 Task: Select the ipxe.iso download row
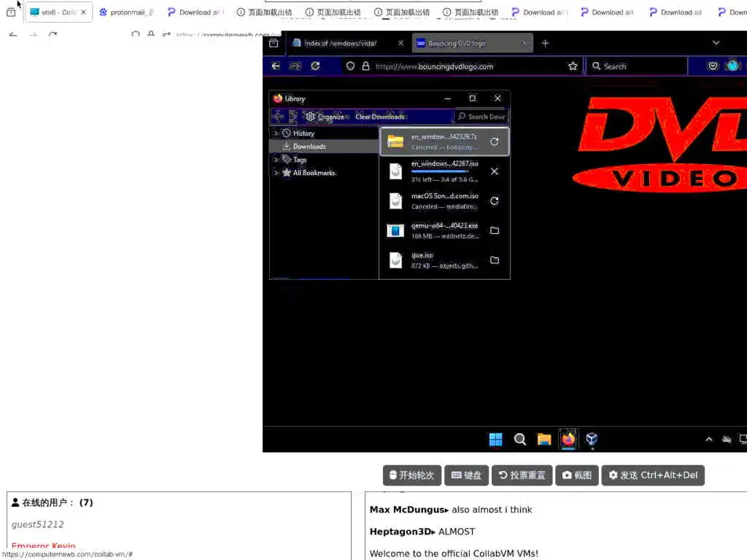point(444,260)
